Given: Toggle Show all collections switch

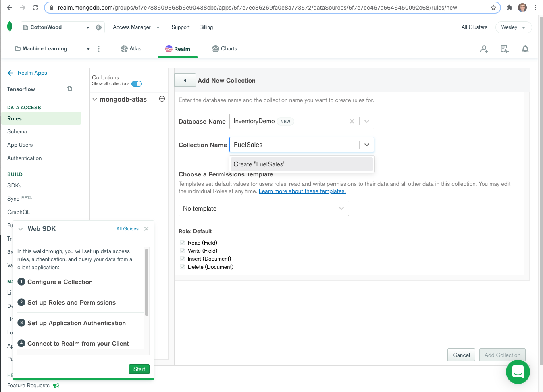Looking at the screenshot, I should click(x=137, y=84).
